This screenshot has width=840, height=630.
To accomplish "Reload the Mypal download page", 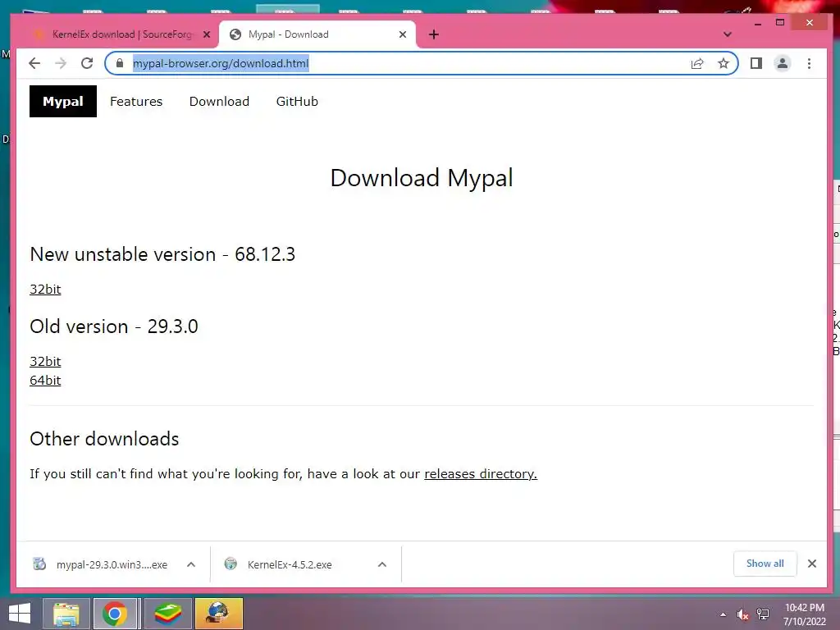I will pos(87,63).
